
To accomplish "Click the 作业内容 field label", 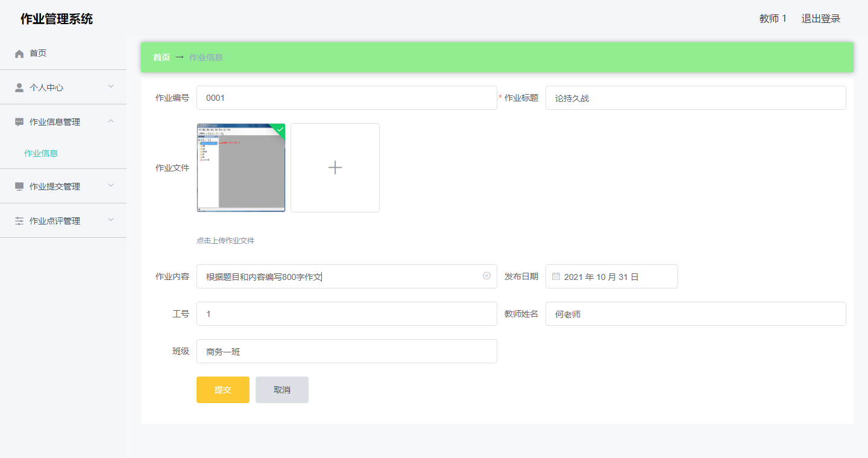I will click(172, 276).
